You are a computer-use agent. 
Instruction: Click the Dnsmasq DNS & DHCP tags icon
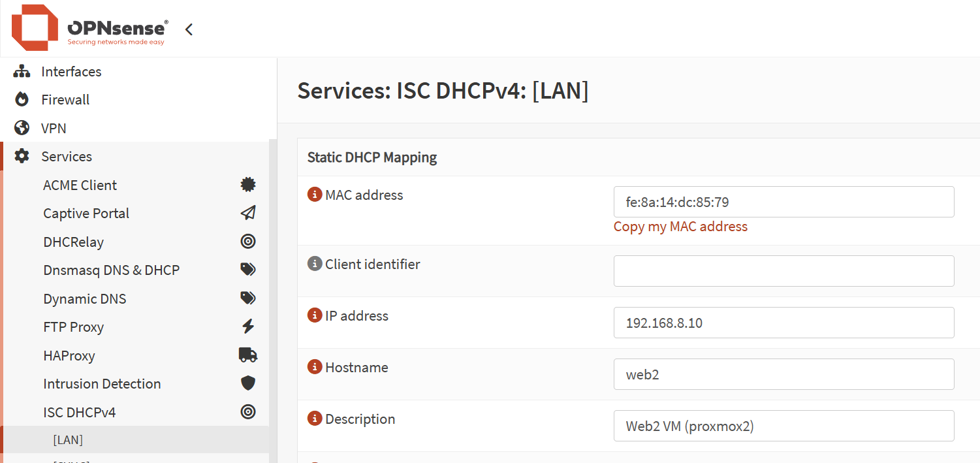[x=248, y=270]
